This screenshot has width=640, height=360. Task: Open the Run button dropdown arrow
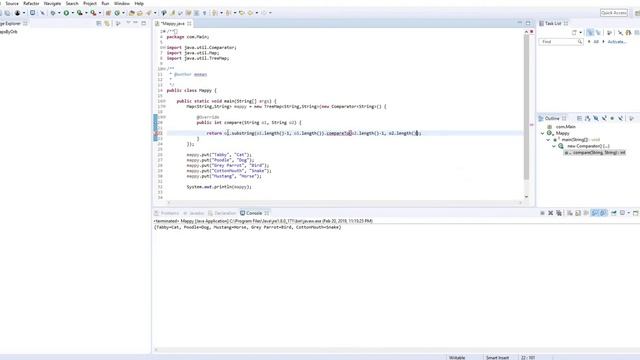(x=73, y=13)
